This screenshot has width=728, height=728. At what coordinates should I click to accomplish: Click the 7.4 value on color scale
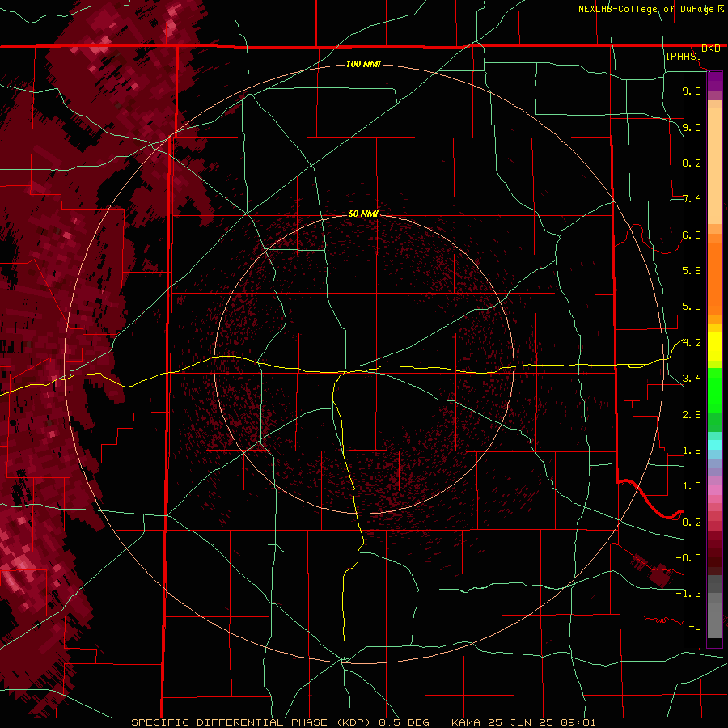click(692, 199)
